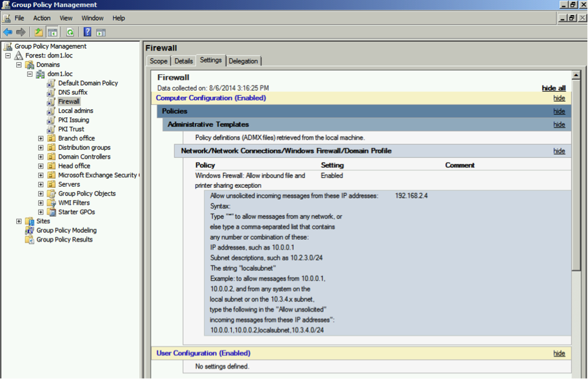The image size is (588, 379).
Task: Open the Action menu
Action: [x=42, y=18]
